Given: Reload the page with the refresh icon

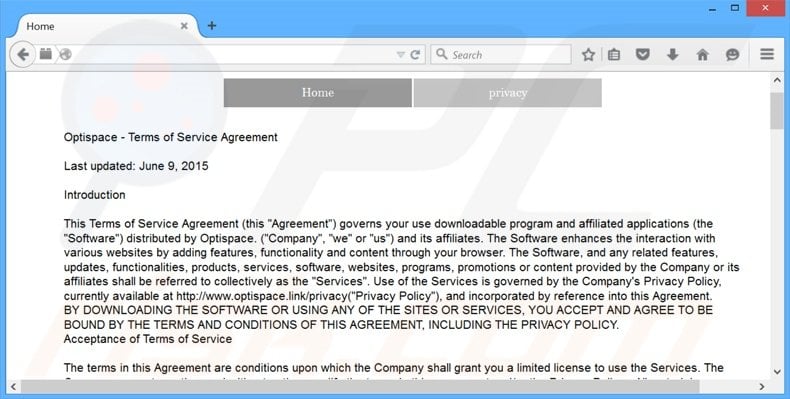Looking at the screenshot, I should tap(415, 54).
